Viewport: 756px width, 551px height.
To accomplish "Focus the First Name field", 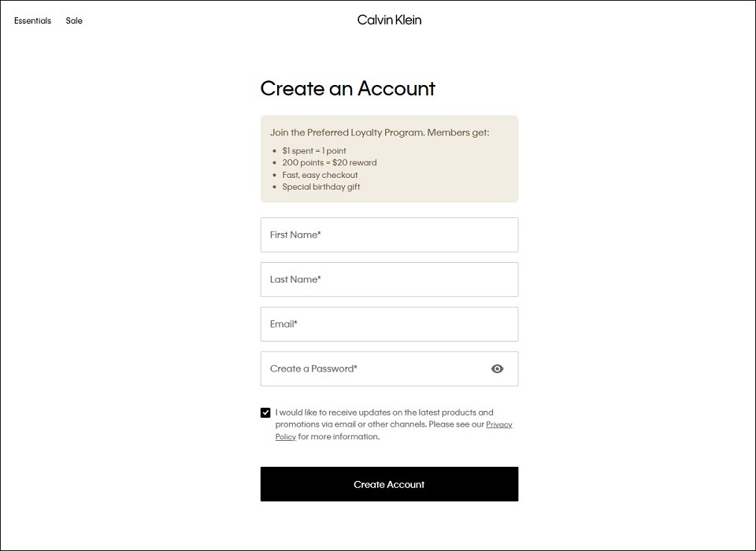I will coord(389,235).
